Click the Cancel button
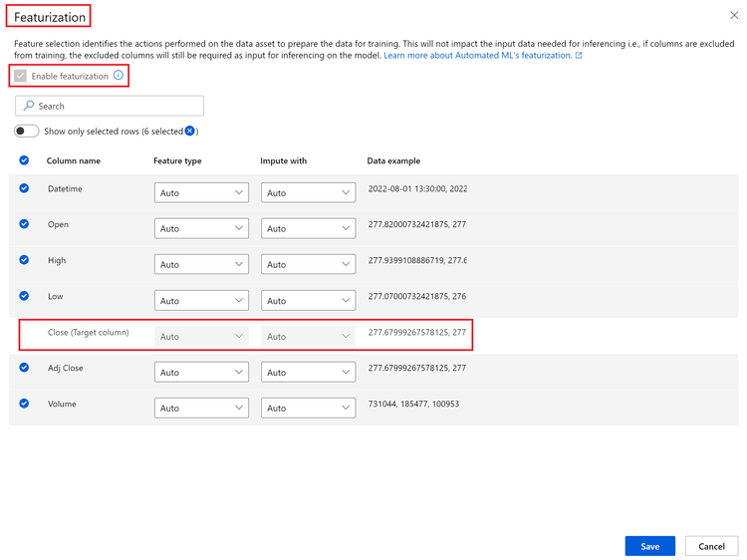The height and width of the screenshot is (560, 747). [x=711, y=546]
